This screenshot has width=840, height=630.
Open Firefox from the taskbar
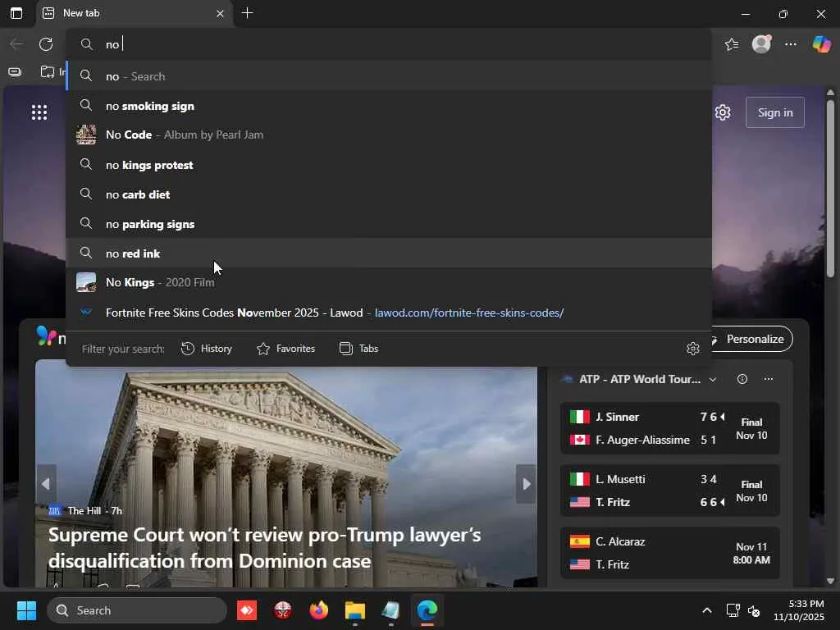point(319,610)
